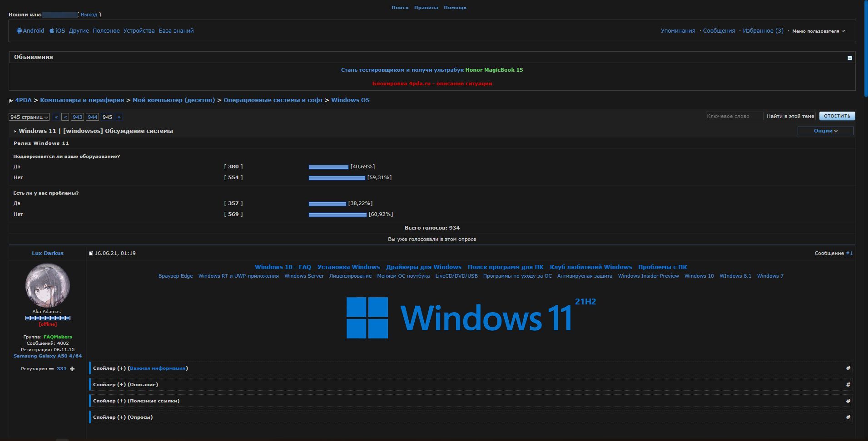
Task: Open the Поиск link at top
Action: pyautogui.click(x=400, y=8)
